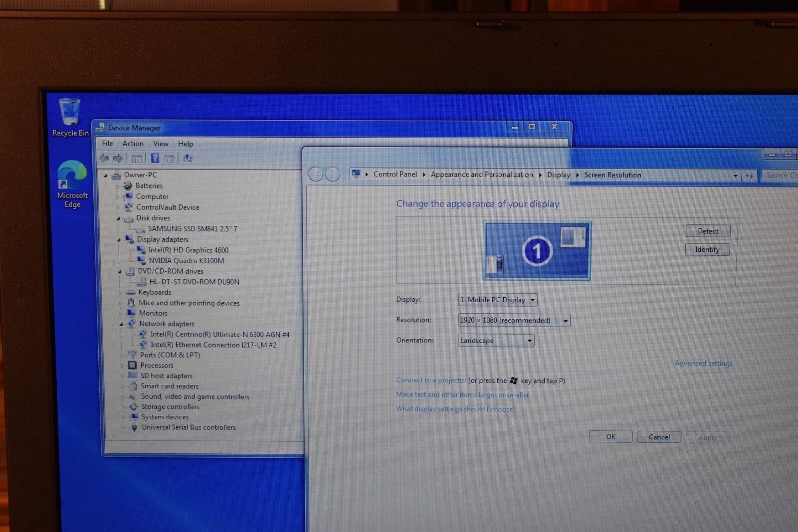Click the Mice and other pointing devices icon

coord(131,303)
